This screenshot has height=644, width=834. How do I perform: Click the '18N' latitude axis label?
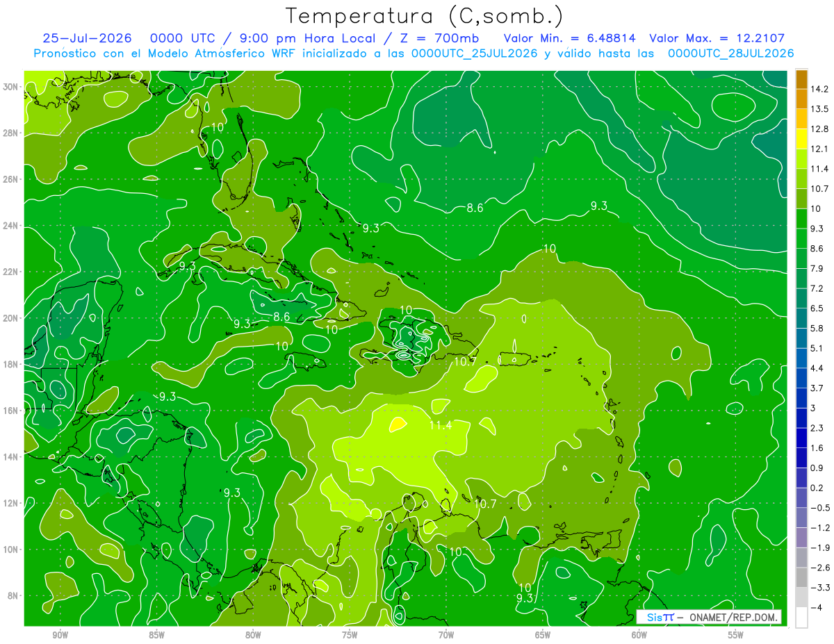pos(12,364)
